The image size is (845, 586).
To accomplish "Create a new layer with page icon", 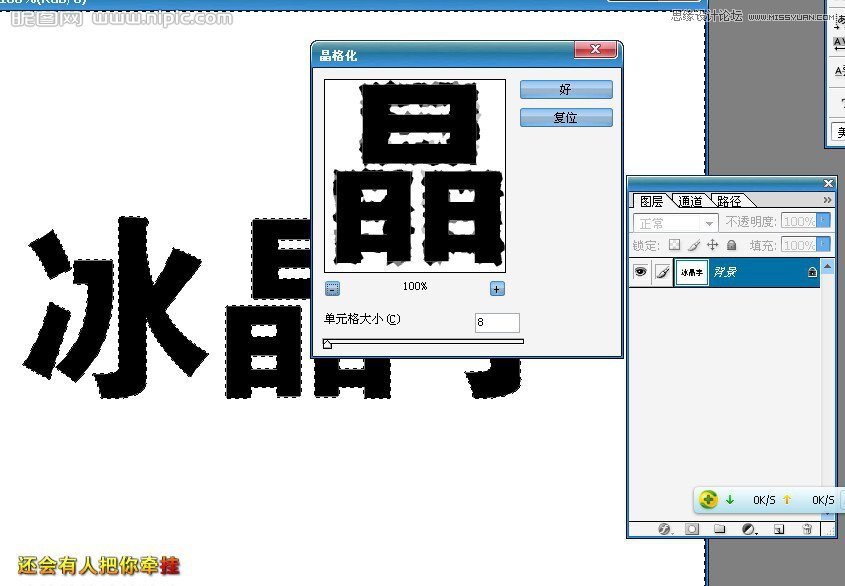I will coord(779,529).
